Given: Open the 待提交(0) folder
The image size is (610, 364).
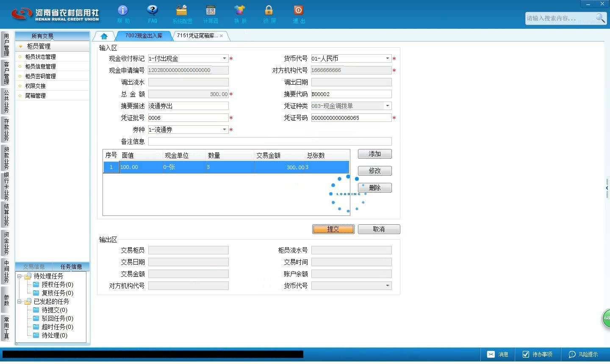Looking at the screenshot, I should coord(50,310).
